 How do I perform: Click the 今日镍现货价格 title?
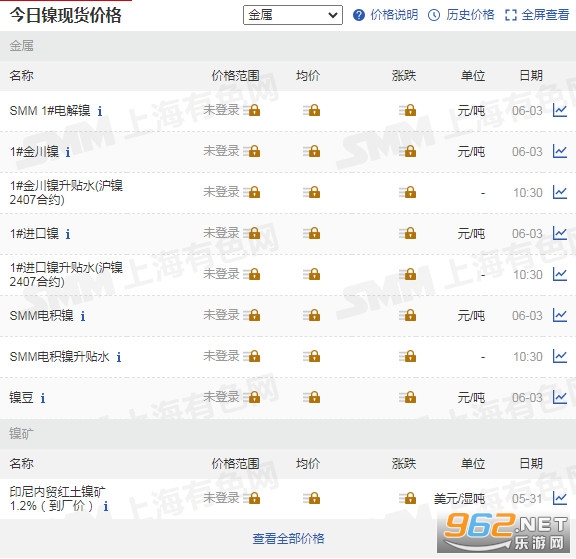coord(65,15)
